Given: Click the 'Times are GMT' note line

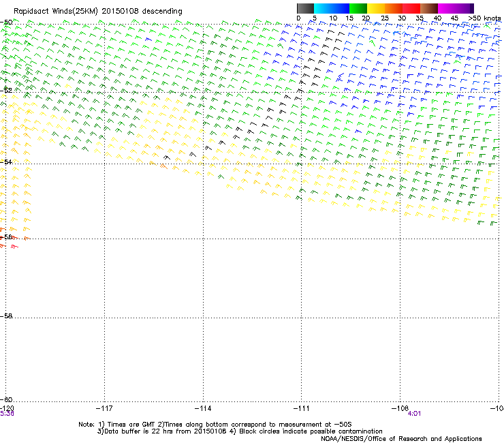Looking at the screenshot, I should pyautogui.click(x=215, y=425).
